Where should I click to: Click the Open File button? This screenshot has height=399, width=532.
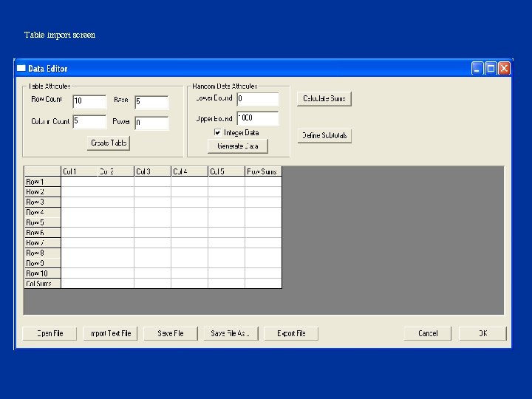[x=50, y=333]
